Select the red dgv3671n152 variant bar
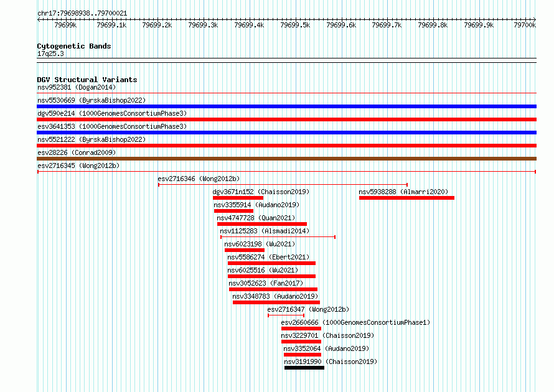 (238, 198)
